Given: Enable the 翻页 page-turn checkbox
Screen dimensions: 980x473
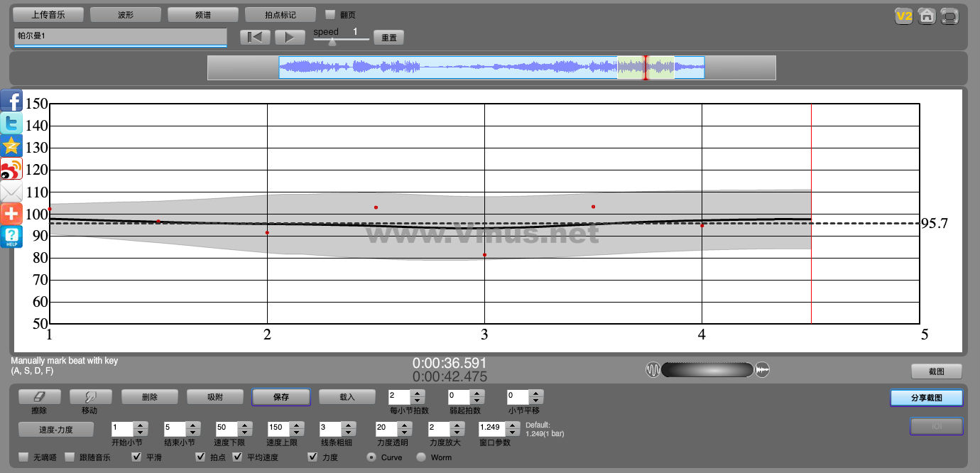Looking at the screenshot, I should pyautogui.click(x=330, y=14).
